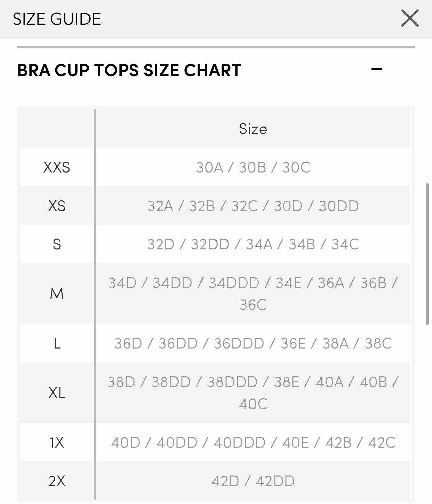Select the M size row label

pos(57,294)
